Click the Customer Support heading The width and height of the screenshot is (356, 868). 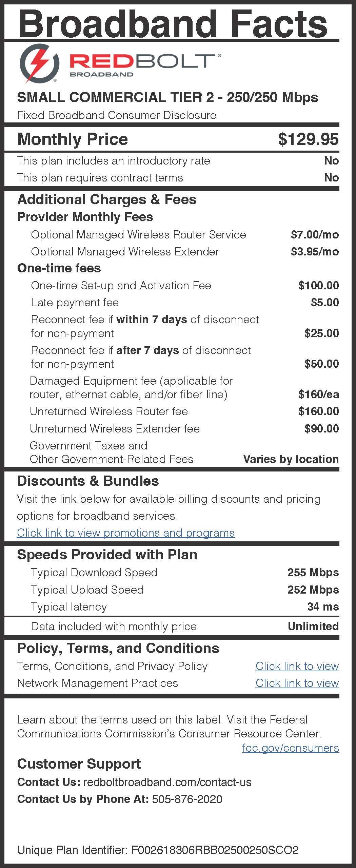[79, 764]
